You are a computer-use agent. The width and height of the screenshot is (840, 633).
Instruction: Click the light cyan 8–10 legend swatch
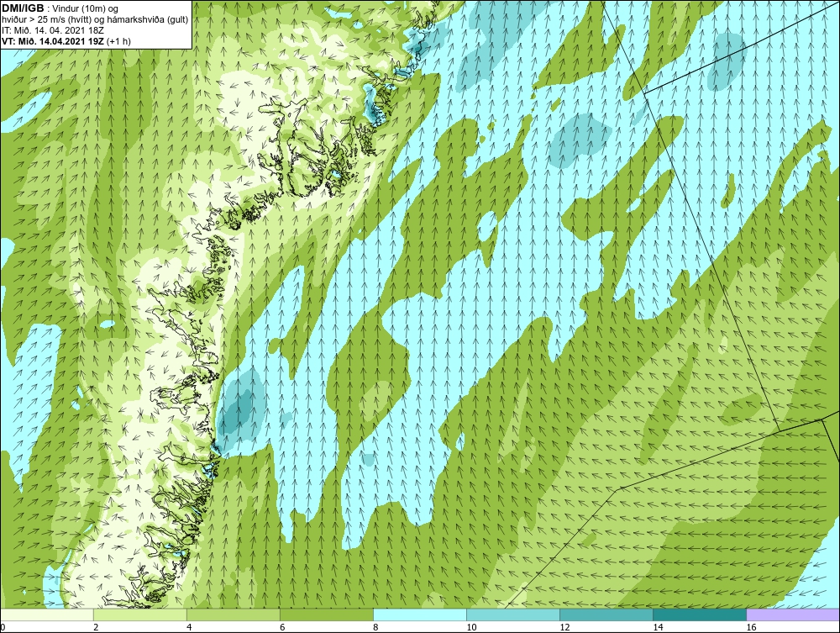pos(419,615)
